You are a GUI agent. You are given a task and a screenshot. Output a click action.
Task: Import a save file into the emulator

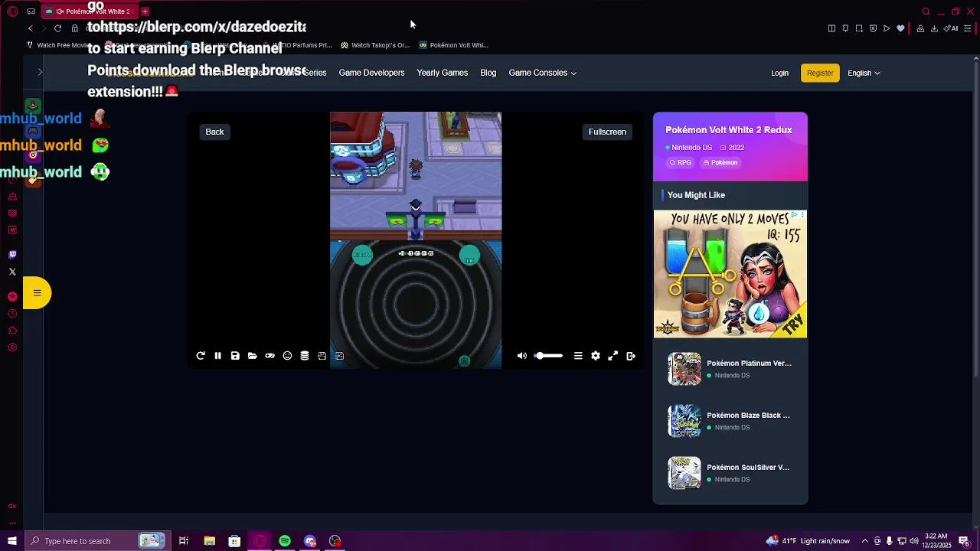coord(339,356)
